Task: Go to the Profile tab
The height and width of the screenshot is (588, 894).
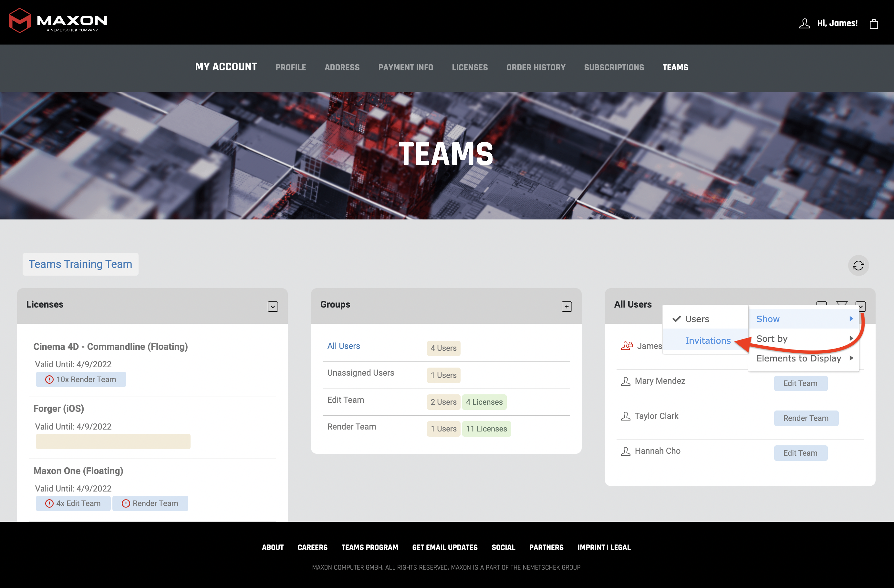Action: 291,67
